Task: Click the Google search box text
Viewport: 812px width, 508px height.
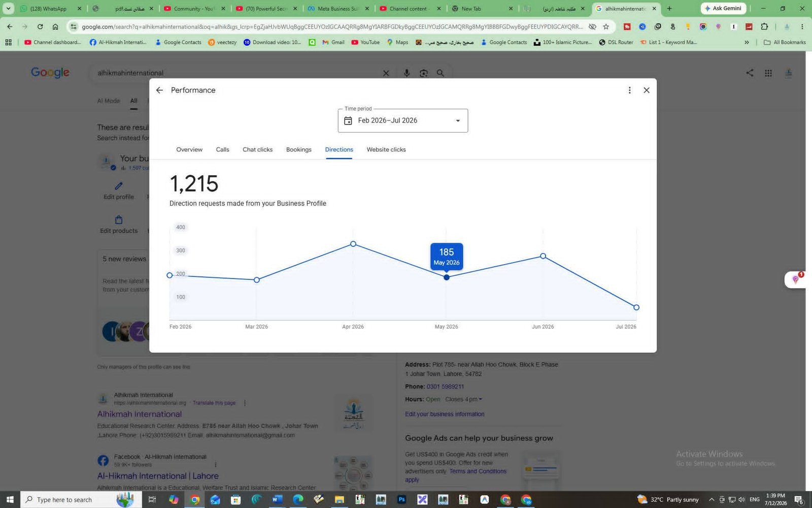Action: point(130,73)
